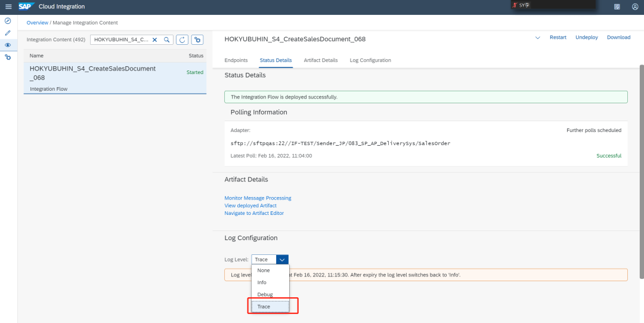Screen dimensions: 644x323
Task: Expand the header chevron beside Restart
Action: point(538,38)
